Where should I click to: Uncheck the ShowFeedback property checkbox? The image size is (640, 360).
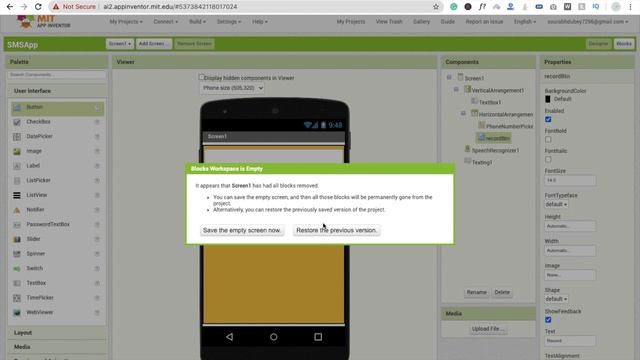pyautogui.click(x=548, y=320)
